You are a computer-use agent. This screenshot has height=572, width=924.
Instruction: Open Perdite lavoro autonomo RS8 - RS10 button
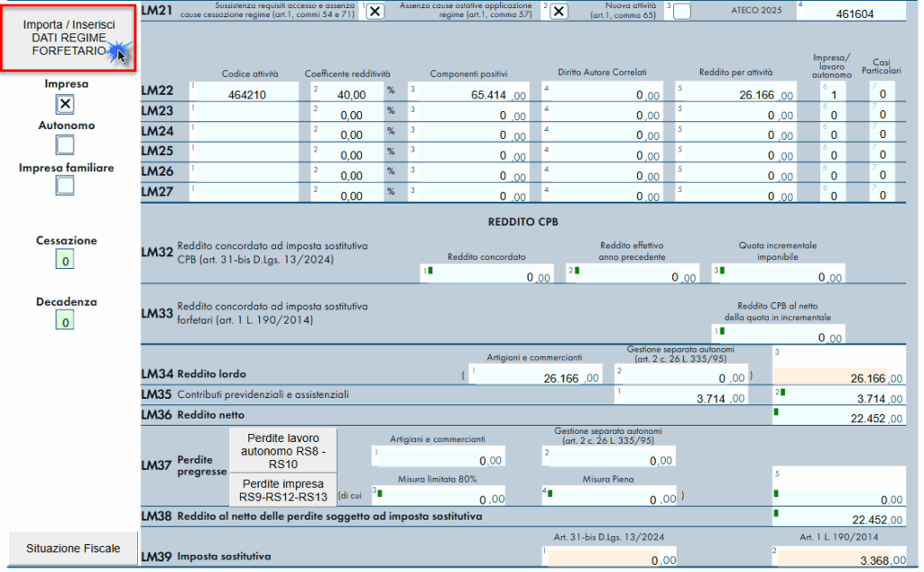click(x=282, y=449)
